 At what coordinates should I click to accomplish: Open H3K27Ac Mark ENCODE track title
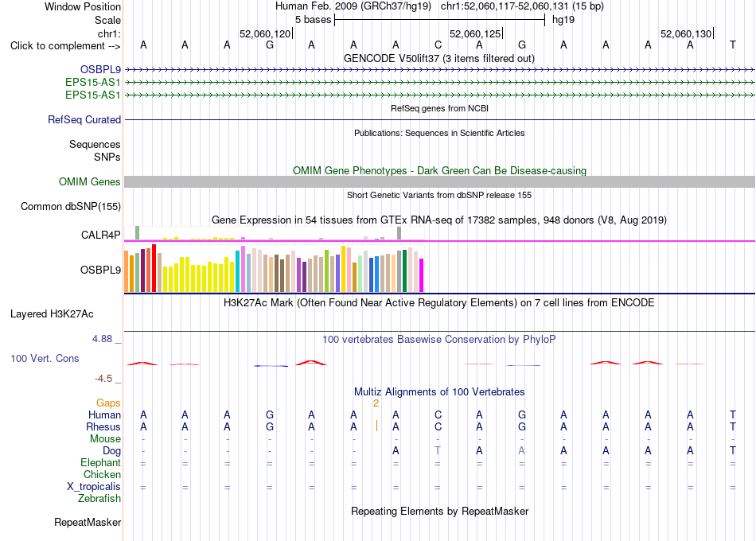point(438,303)
